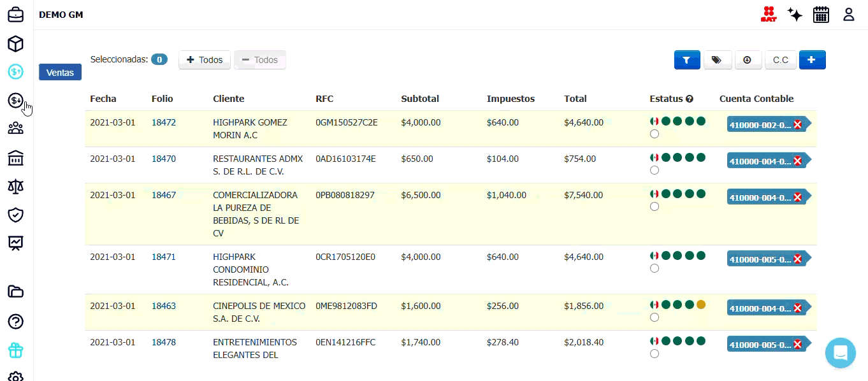Open the bank building icon in the sidebar
Screen dimensions: 868x381
[x=15, y=157]
